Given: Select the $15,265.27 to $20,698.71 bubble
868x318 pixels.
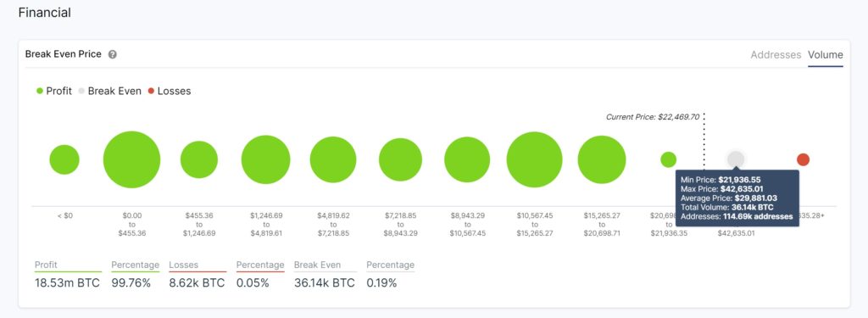Looking at the screenshot, I should (x=602, y=159).
